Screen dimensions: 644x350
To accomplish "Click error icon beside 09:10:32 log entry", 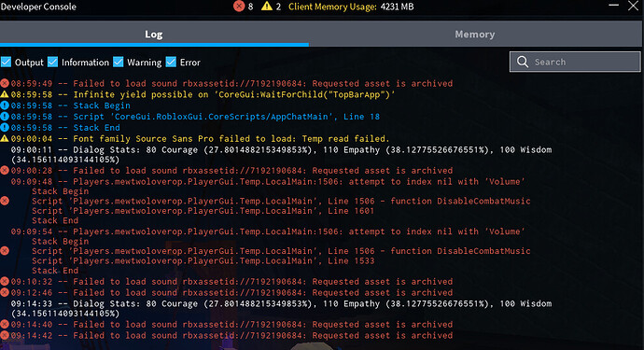I will point(5,281).
